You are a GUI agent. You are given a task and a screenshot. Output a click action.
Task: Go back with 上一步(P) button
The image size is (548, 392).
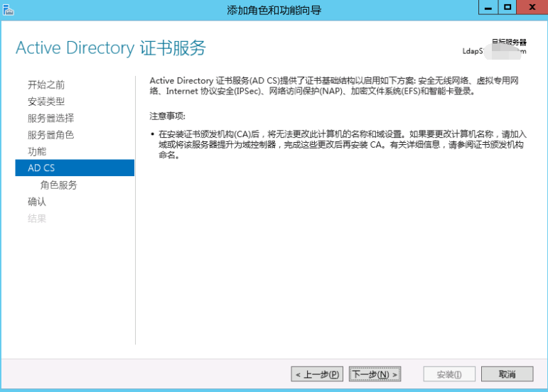point(317,374)
